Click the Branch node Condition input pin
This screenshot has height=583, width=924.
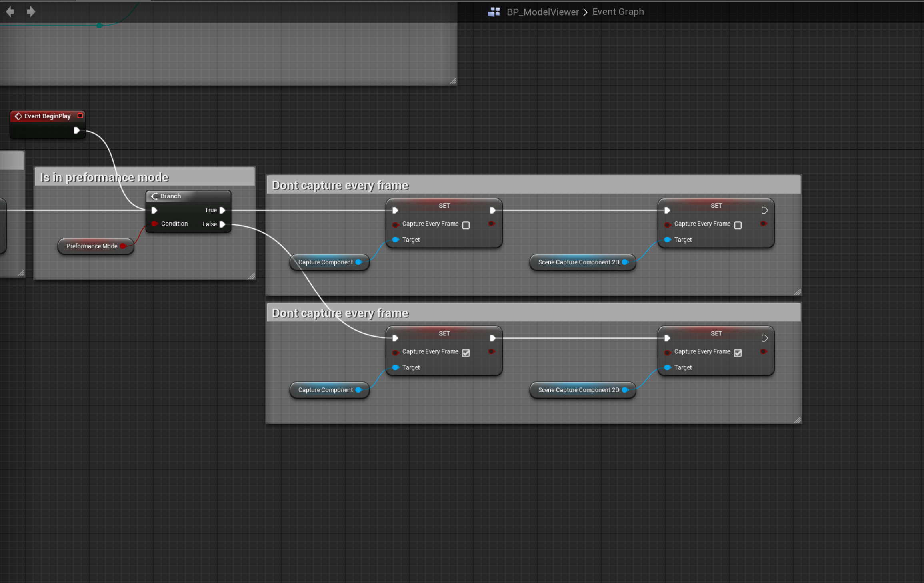coord(154,224)
